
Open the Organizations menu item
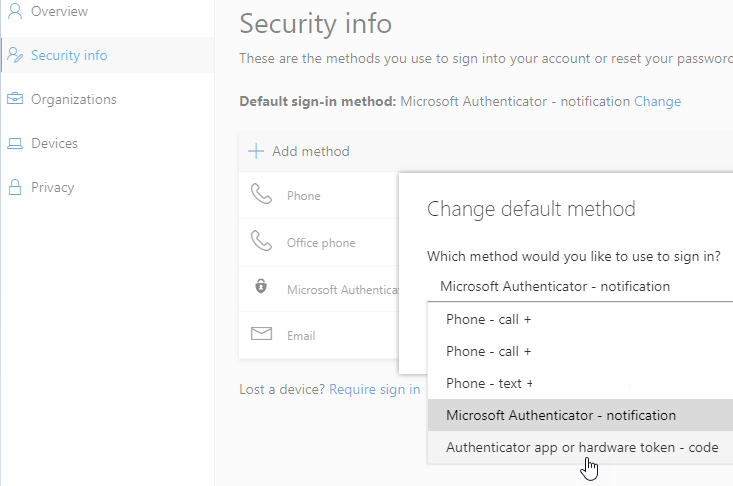pos(73,100)
